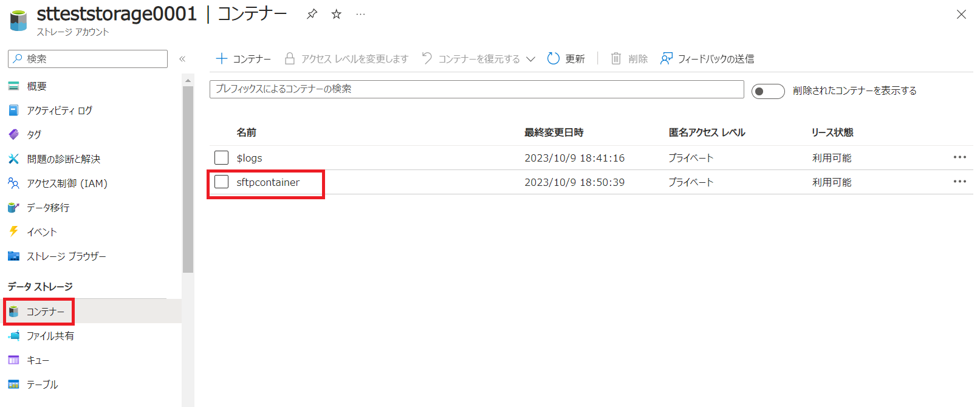Click the ストレージ ブラウザー icon
980x407 pixels.
tap(13, 256)
